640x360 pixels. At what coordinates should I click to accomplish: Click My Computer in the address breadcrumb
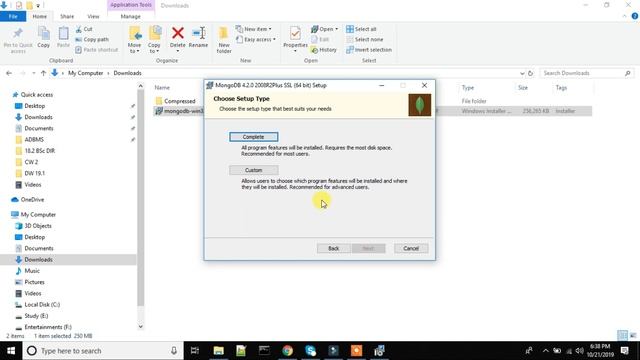(86, 73)
